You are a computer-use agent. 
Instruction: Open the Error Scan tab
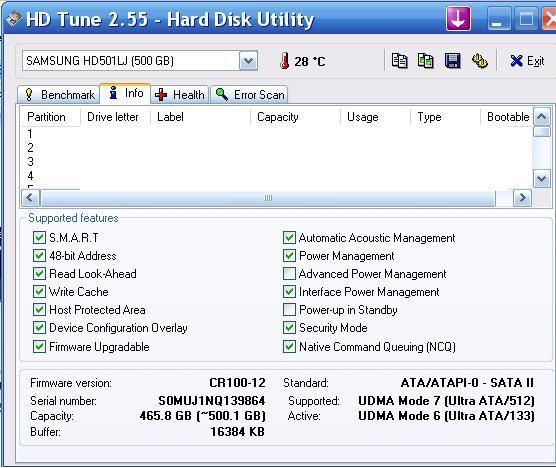[x=249, y=95]
